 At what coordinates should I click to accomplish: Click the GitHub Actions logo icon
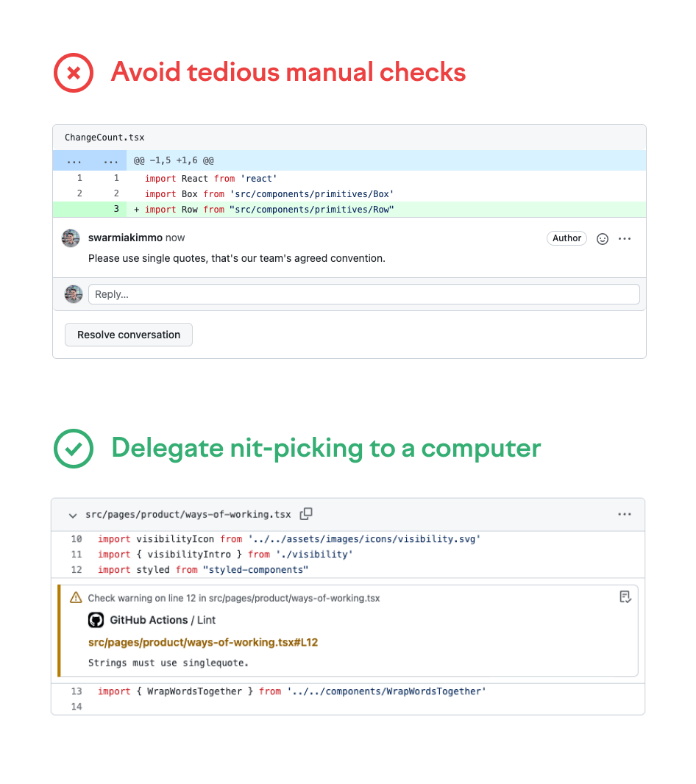coord(96,620)
